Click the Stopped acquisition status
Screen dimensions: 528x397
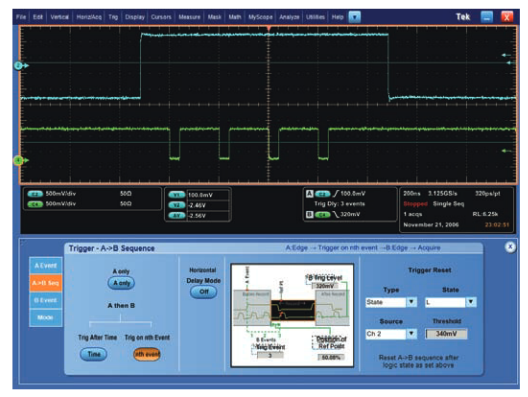[x=415, y=204]
